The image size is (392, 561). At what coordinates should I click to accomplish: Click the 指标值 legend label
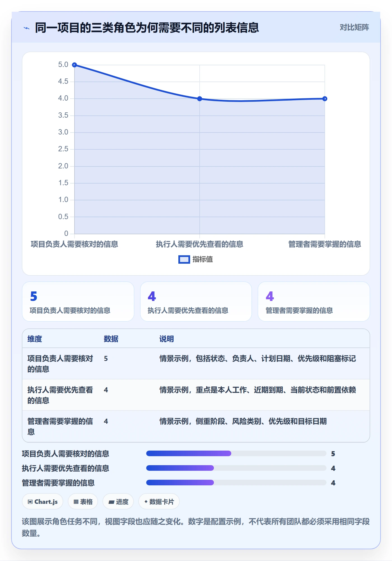coord(203,259)
